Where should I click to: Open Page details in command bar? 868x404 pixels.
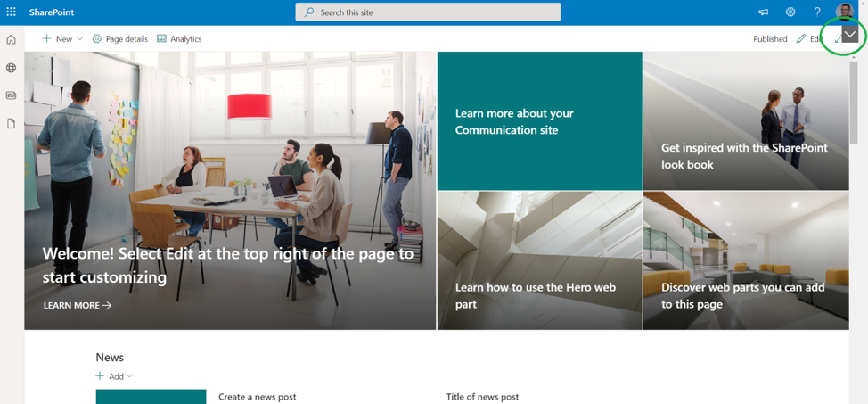[x=119, y=39]
